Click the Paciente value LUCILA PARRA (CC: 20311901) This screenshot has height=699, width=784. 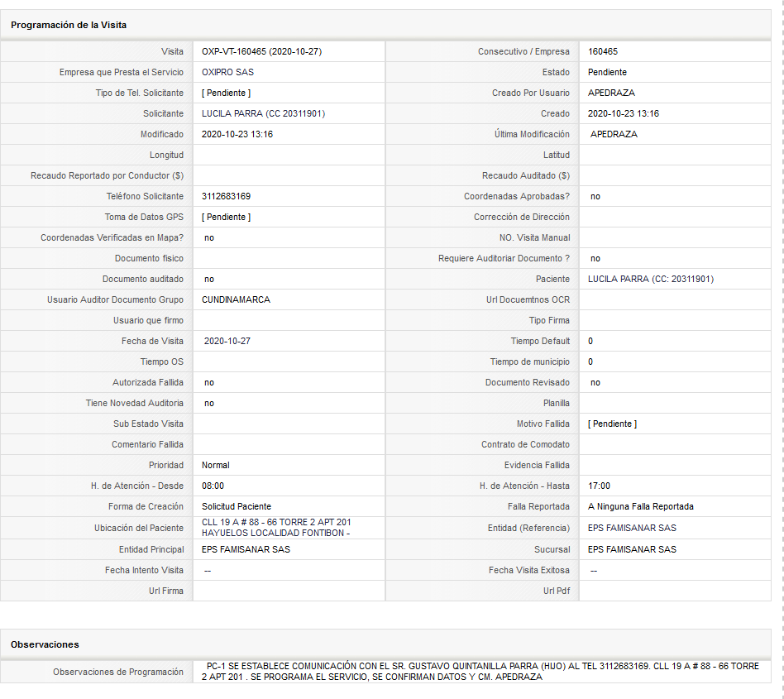[x=651, y=279]
